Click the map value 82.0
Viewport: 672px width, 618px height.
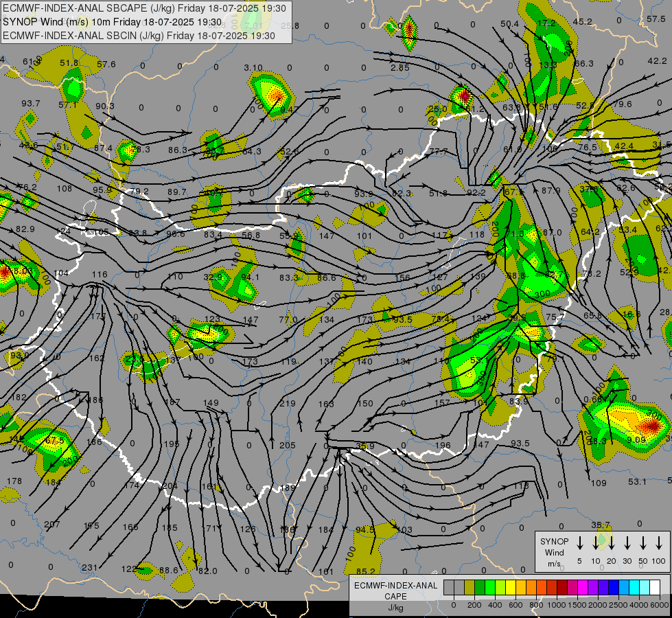[208, 571]
